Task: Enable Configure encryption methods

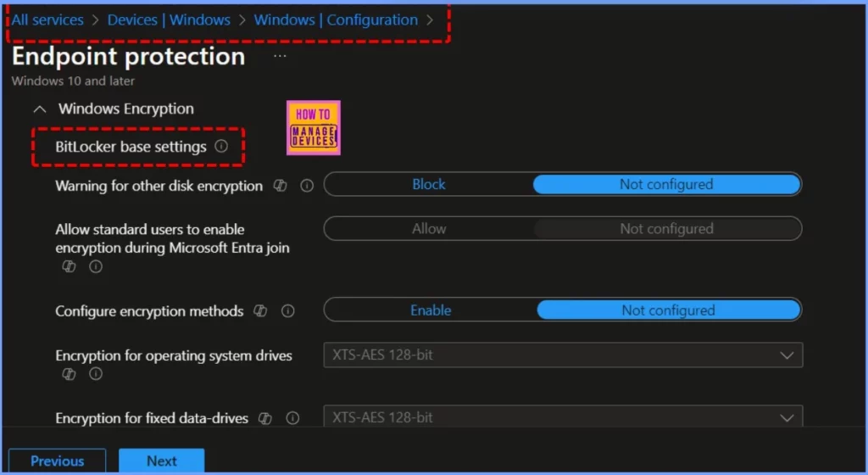Action: [x=431, y=310]
